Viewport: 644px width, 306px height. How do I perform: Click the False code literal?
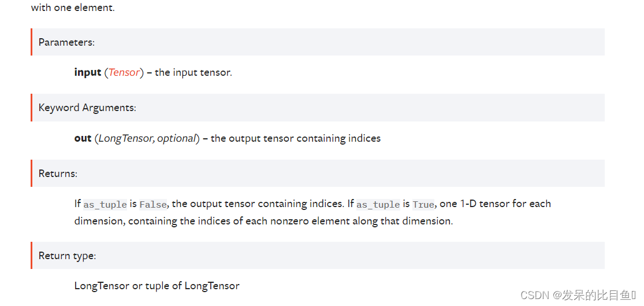click(153, 204)
